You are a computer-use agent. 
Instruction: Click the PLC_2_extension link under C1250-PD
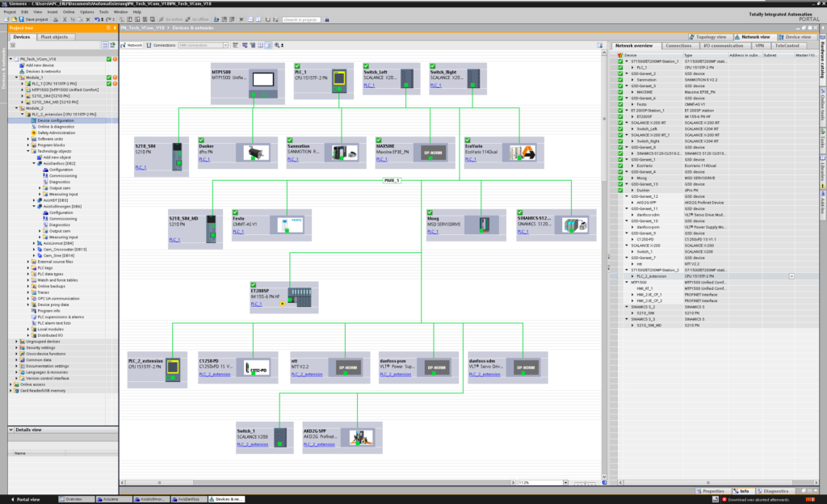[215, 374]
